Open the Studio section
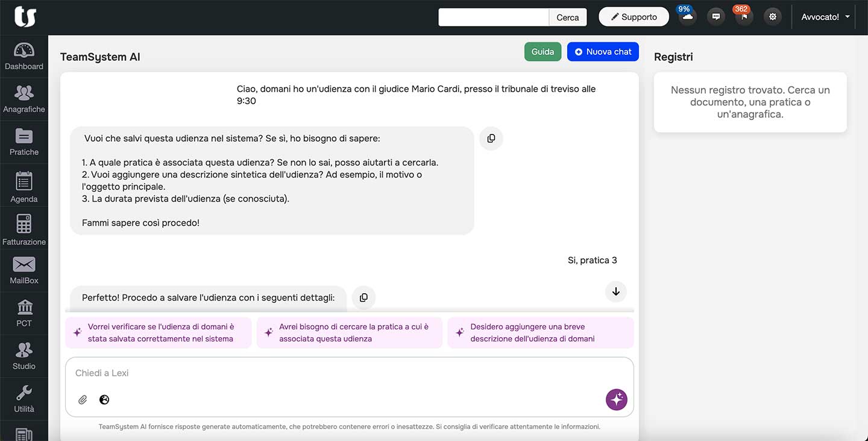Screen dimensions: 868x441 pos(24,357)
